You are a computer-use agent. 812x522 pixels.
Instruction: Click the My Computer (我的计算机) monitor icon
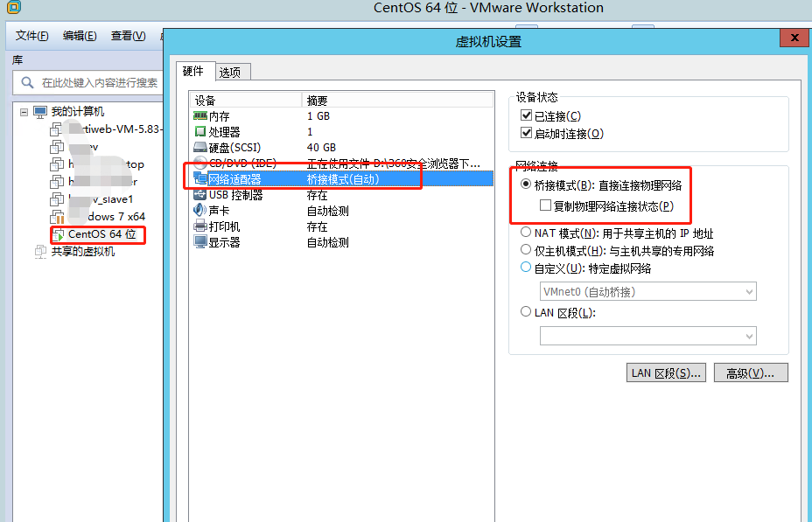click(40, 112)
